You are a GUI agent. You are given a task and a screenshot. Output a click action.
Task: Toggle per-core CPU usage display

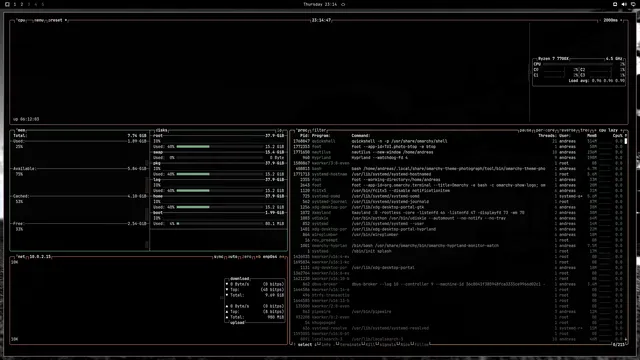pyautogui.click(x=545, y=130)
